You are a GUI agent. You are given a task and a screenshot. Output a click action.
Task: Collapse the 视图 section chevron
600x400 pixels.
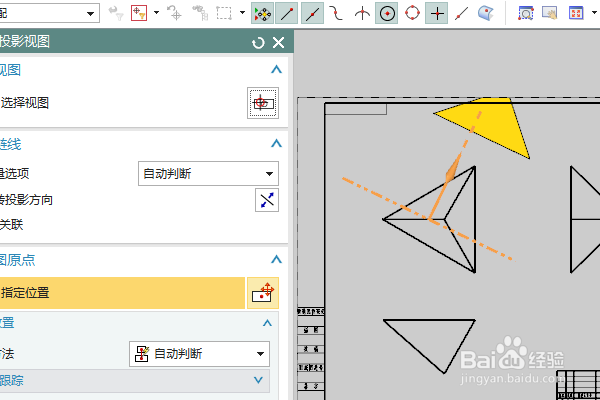point(276,69)
